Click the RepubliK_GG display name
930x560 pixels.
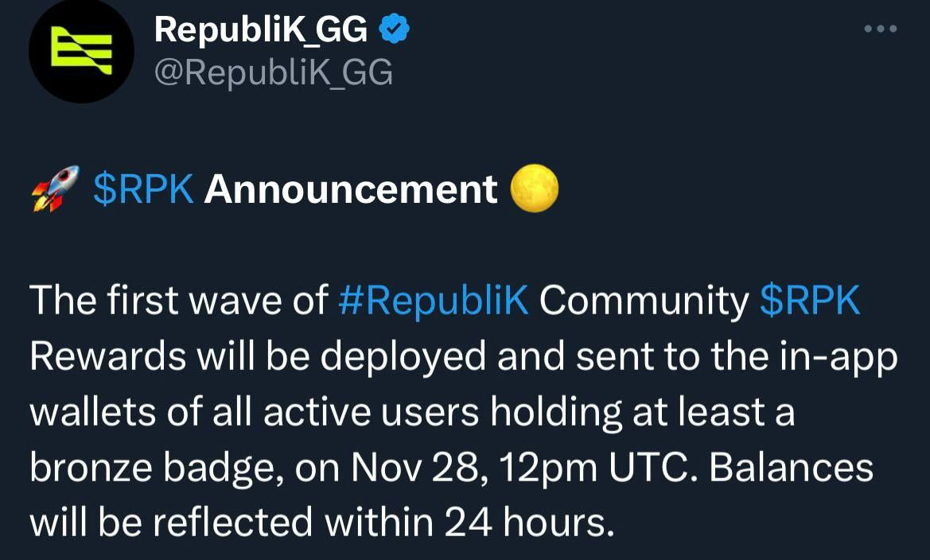[261, 29]
